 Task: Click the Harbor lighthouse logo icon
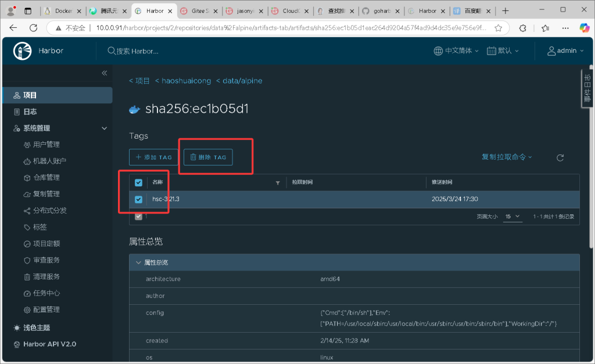pos(23,51)
